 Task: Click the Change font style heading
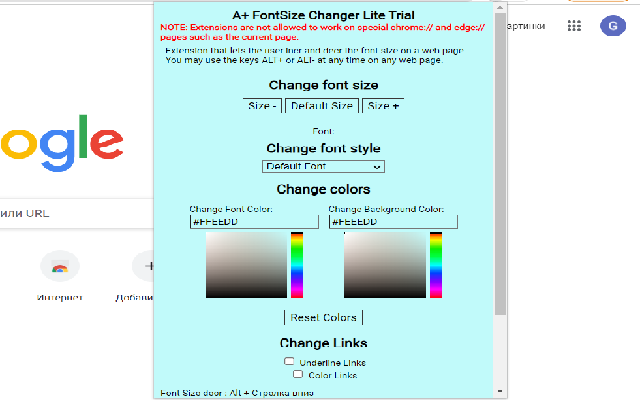tap(323, 148)
